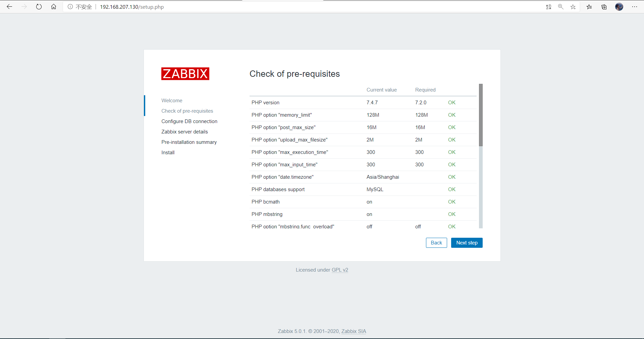This screenshot has height=339, width=644.
Task: Click the Back button
Action: tap(436, 243)
